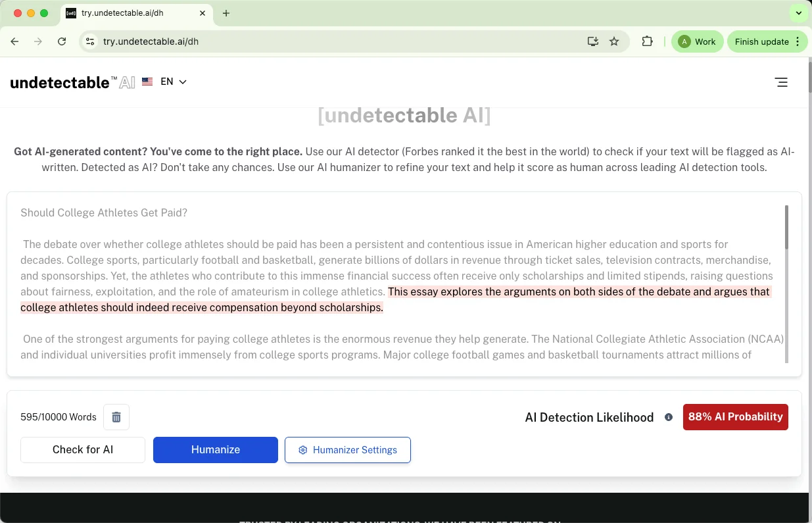Click the Work profile chip
Viewport: 812px width, 523px height.
tap(697, 41)
